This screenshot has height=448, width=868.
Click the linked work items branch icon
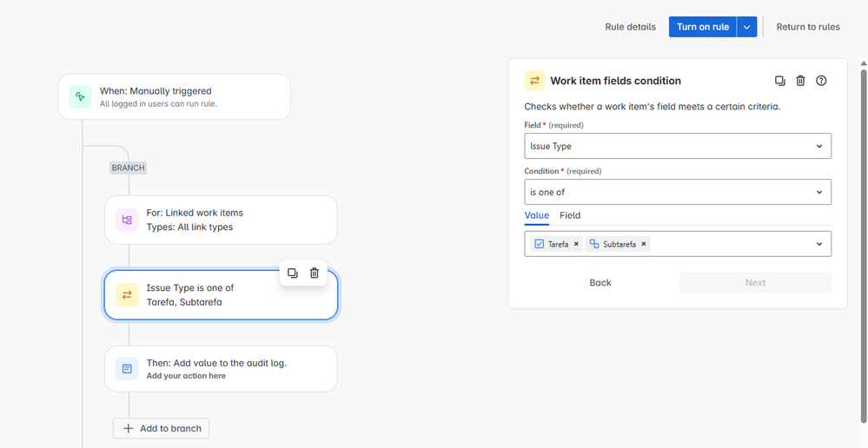coord(127,221)
